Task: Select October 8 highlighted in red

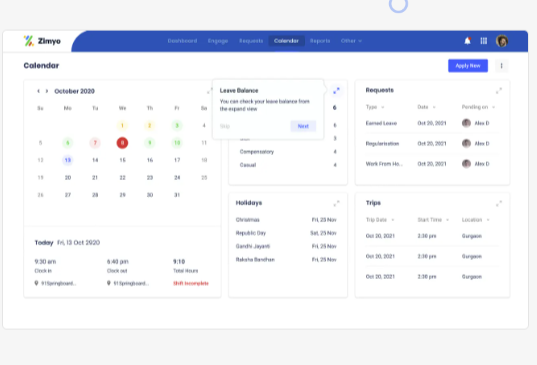Action: [x=122, y=143]
